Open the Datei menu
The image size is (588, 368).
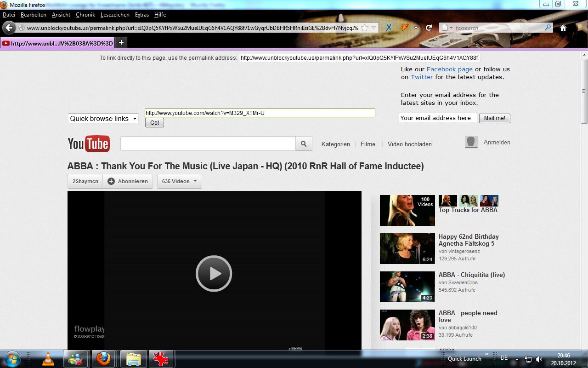point(9,15)
